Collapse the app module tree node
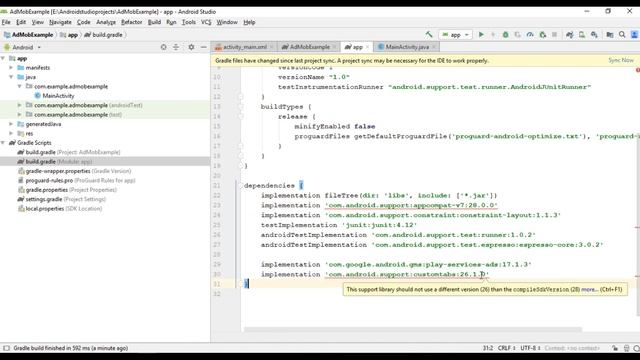This screenshot has width=640, height=360. [x=3, y=58]
